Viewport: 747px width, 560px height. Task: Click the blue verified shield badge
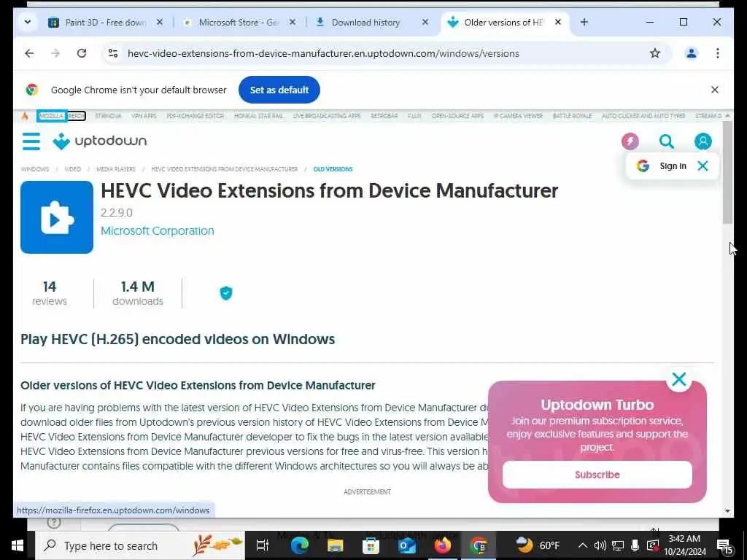[x=226, y=293]
